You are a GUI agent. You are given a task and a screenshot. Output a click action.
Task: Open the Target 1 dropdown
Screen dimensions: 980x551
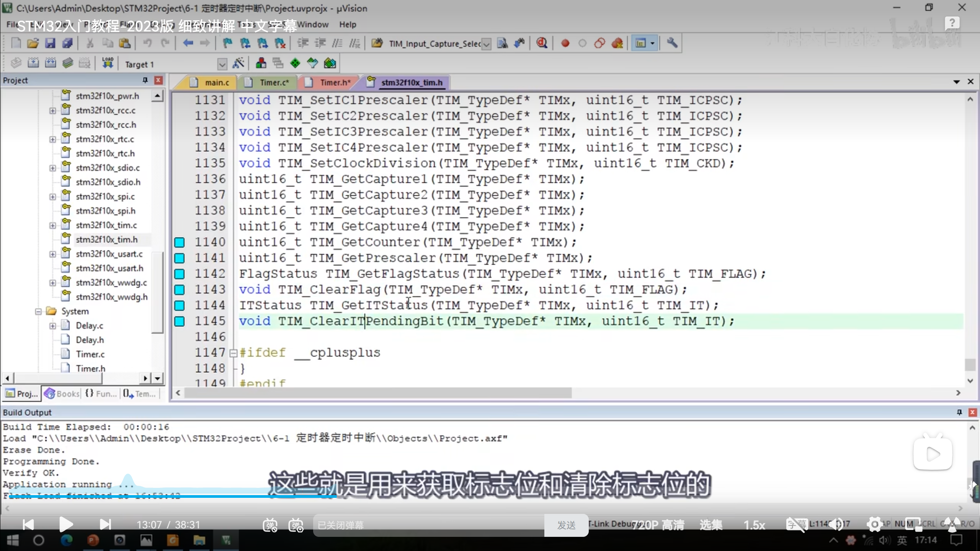(222, 64)
